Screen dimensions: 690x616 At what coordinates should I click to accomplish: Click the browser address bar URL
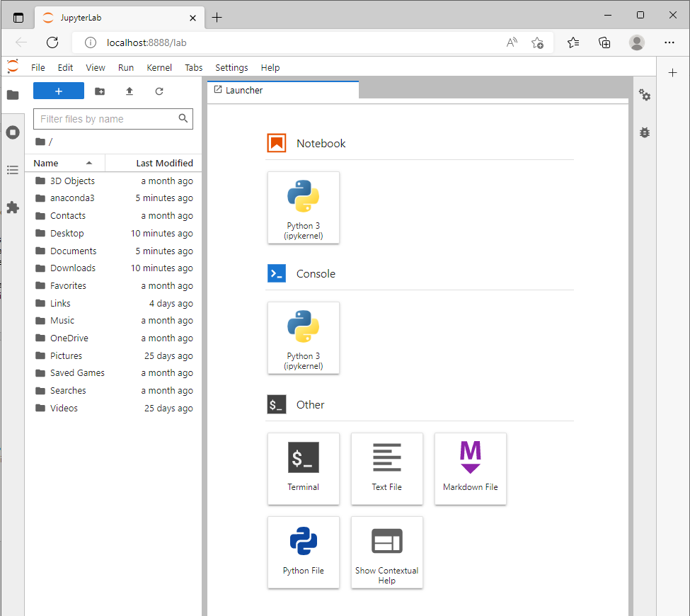click(x=146, y=42)
